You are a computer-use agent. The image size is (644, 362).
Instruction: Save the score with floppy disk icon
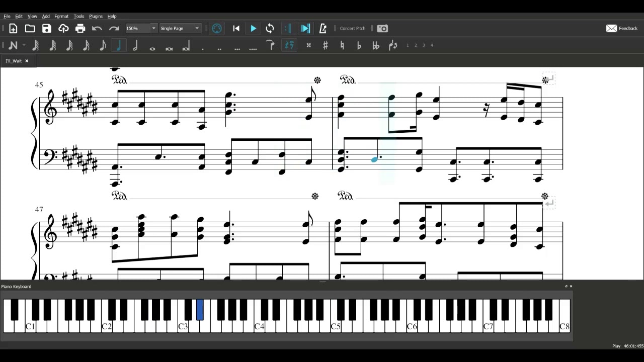coord(47,29)
